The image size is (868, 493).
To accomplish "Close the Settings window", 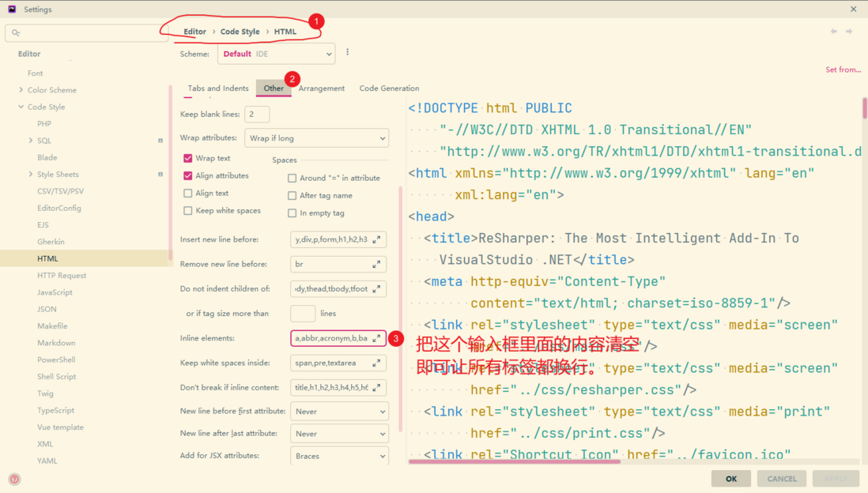I will [x=853, y=9].
